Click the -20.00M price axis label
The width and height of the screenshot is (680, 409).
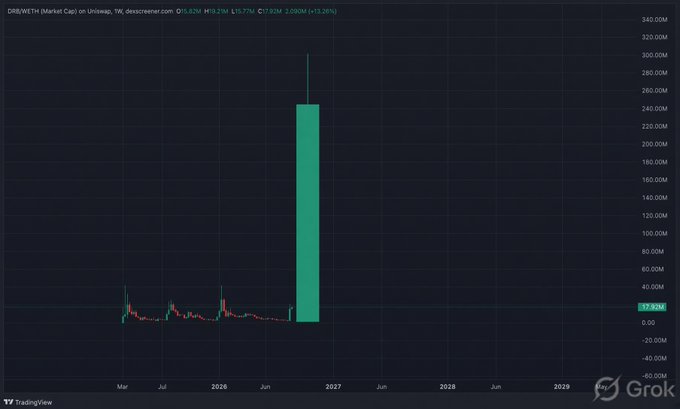(x=654, y=340)
